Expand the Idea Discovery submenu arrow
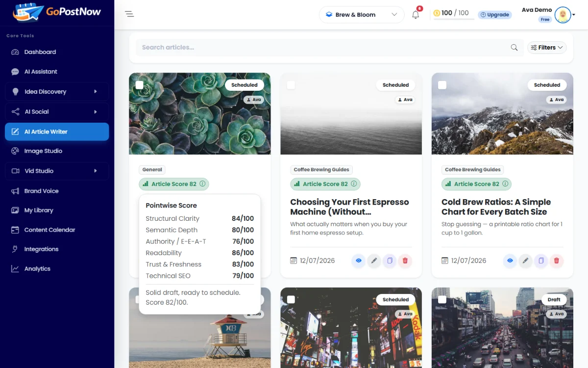Image resolution: width=588 pixels, height=368 pixels. pos(96,91)
